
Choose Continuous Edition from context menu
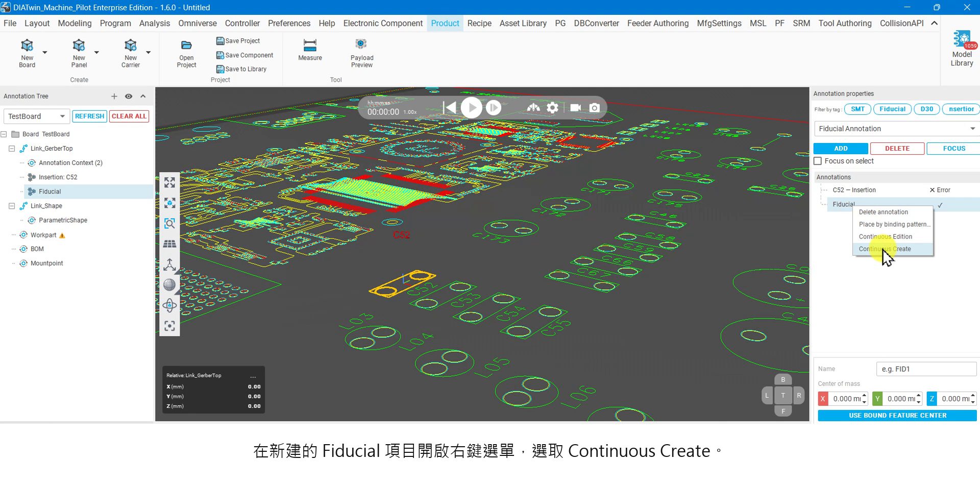click(893, 237)
